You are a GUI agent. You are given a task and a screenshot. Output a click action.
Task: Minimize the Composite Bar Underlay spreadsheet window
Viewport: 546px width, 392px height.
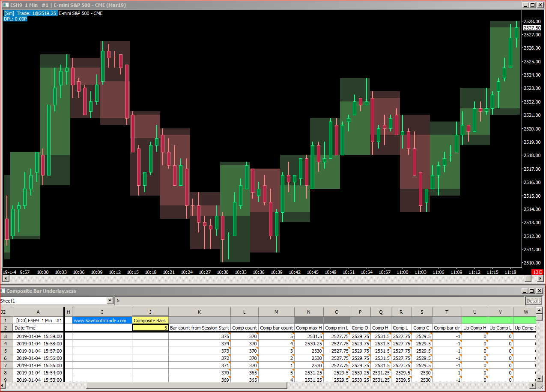[x=525, y=291]
